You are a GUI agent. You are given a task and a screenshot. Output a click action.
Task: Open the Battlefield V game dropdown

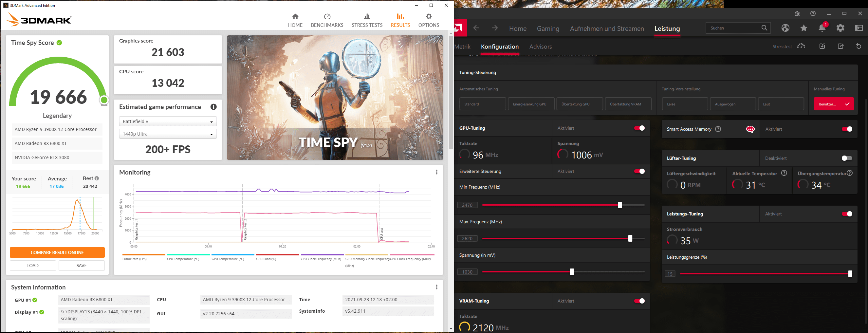168,121
